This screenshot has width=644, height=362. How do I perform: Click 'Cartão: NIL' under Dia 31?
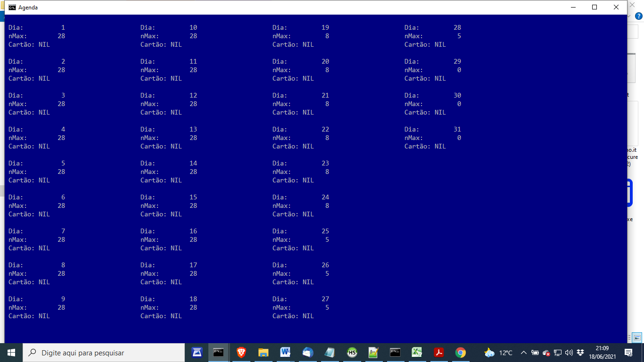coord(425,146)
